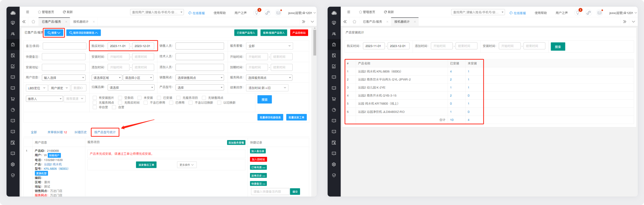This screenshot has width=644, height=205.
Task: Focus the 备注/条码 input field
Action: (64, 46)
